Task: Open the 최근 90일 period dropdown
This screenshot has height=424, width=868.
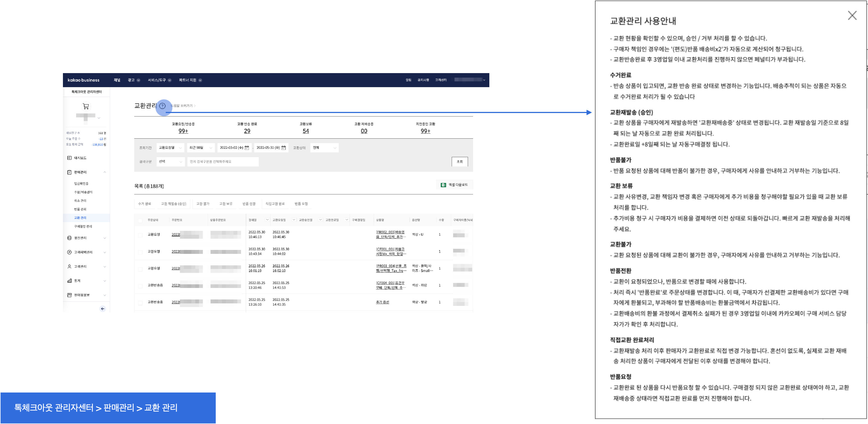Action: [x=201, y=148]
